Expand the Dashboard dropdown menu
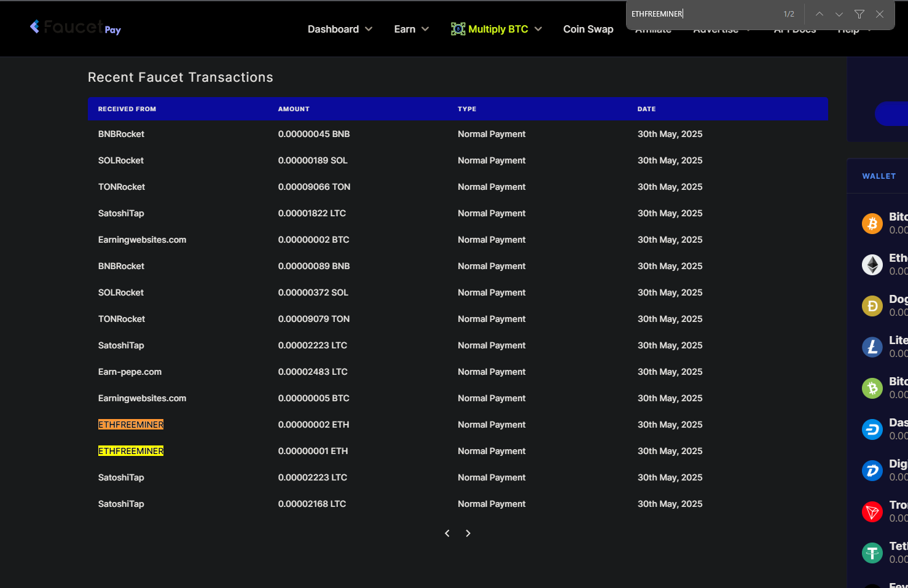 pos(340,29)
